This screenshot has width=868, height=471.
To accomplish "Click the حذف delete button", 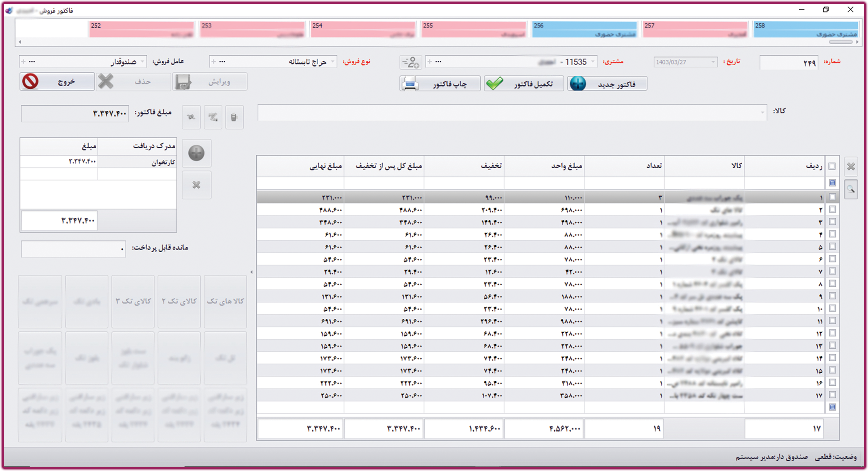I will tap(133, 82).
